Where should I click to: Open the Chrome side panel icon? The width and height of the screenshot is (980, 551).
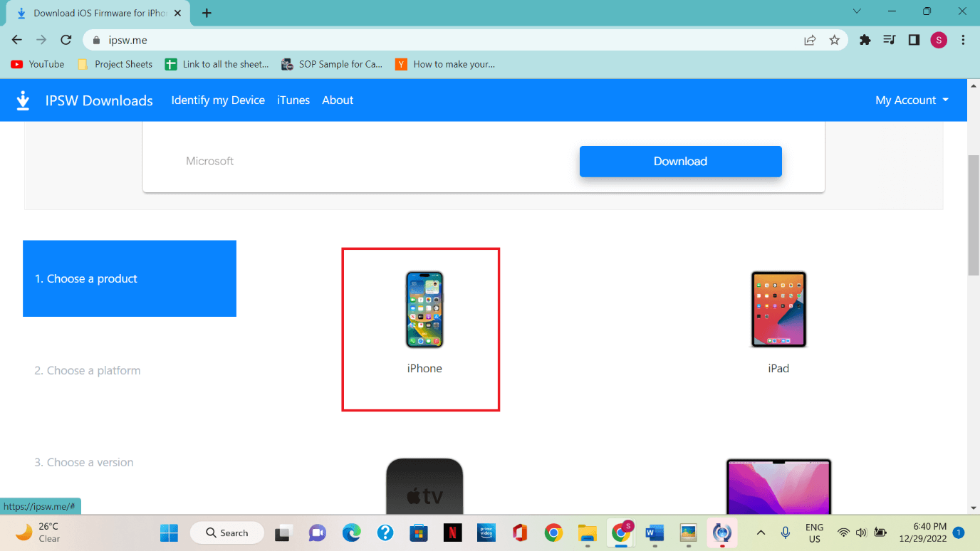[x=914, y=40]
